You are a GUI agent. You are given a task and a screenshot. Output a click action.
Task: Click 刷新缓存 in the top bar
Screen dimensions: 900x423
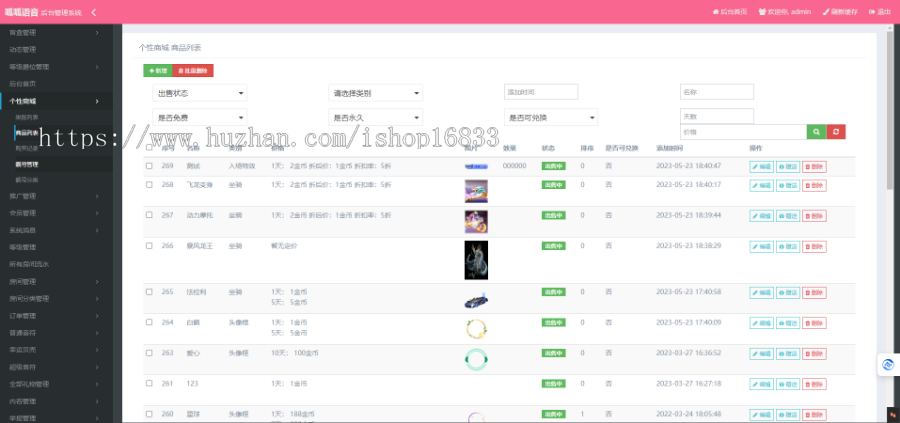[x=840, y=12]
